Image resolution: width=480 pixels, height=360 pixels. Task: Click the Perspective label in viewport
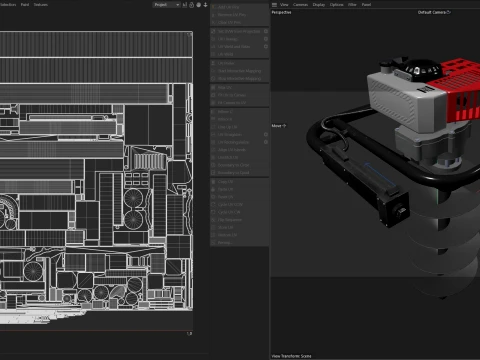pyautogui.click(x=281, y=12)
